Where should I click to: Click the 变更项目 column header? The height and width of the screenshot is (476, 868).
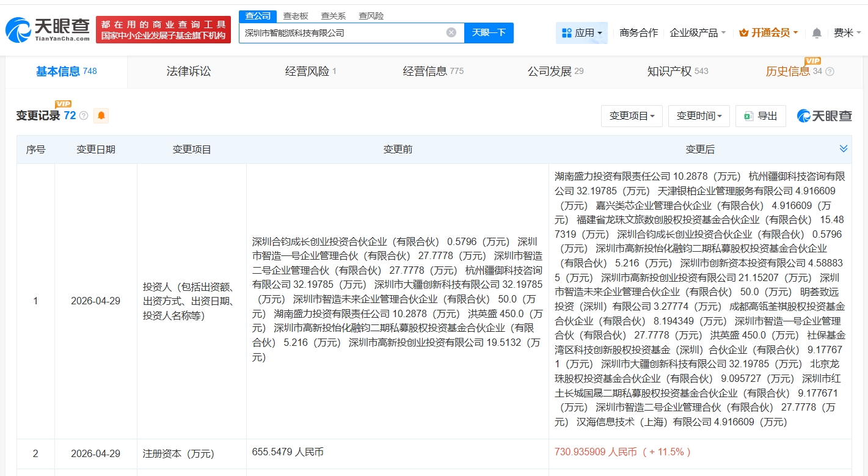192,150
